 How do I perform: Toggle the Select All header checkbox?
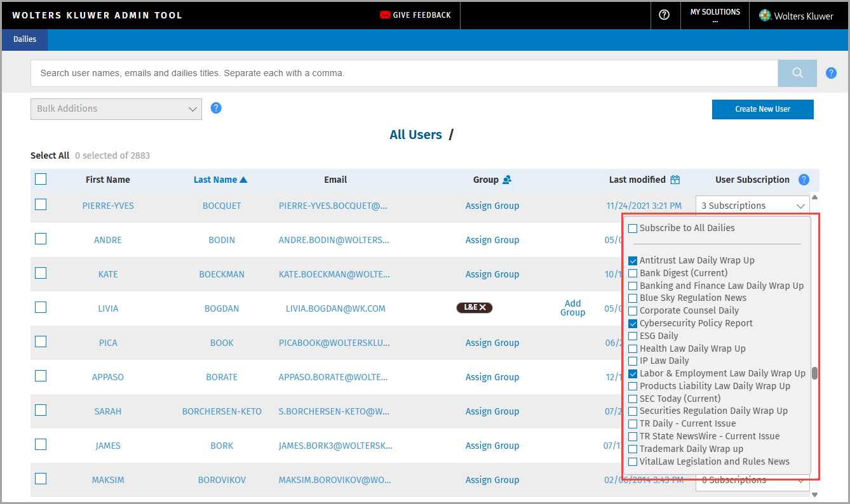tap(41, 180)
